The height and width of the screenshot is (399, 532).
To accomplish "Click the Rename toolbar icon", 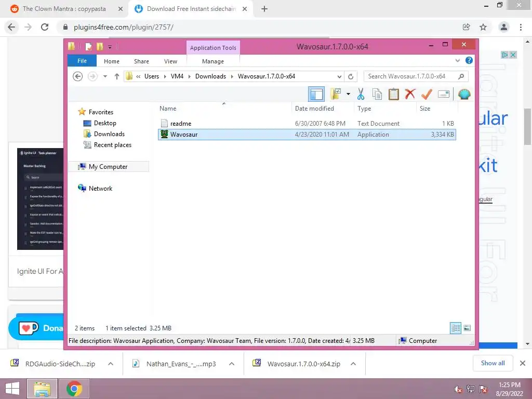I will pos(444,94).
